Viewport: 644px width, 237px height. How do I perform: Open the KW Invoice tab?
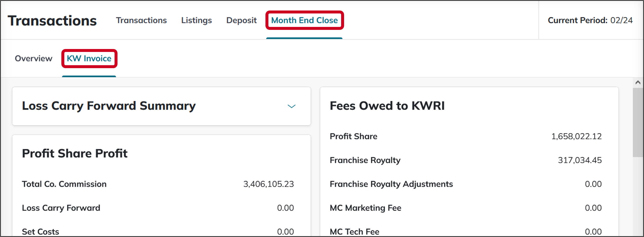tap(89, 58)
